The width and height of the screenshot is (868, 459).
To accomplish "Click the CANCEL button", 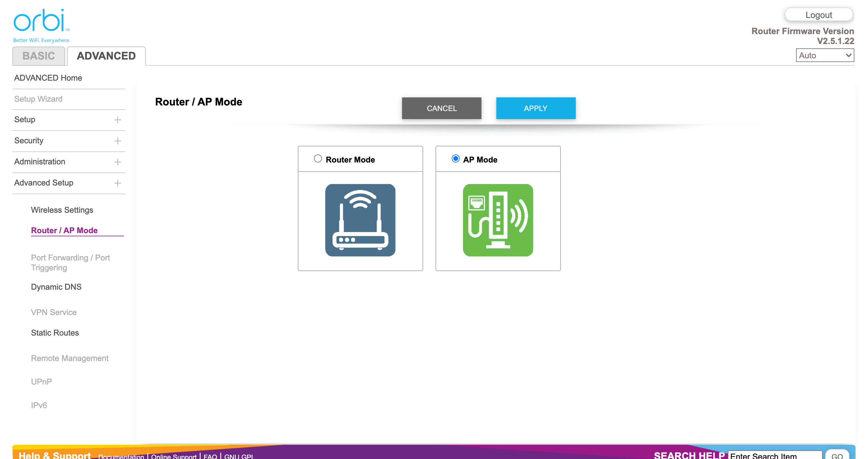I will point(441,108).
